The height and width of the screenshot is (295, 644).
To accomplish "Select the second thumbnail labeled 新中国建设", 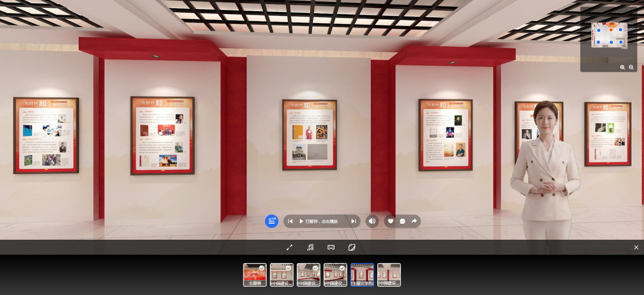I will pos(282,275).
